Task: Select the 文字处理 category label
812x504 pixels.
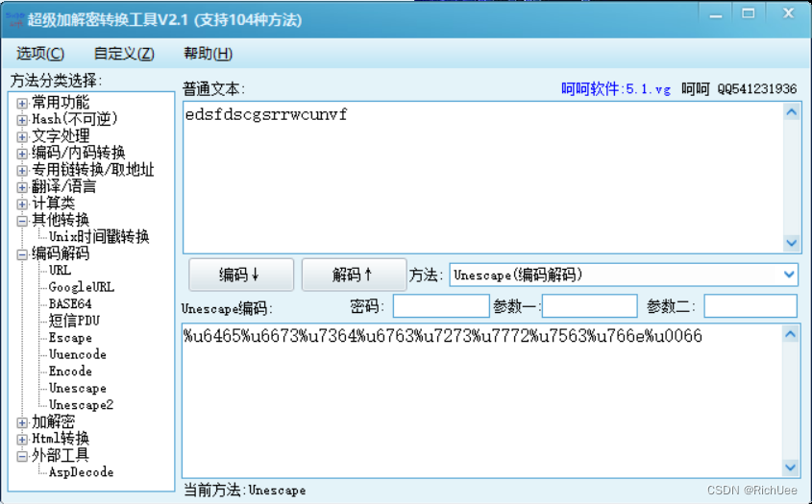Action: pyautogui.click(x=61, y=136)
